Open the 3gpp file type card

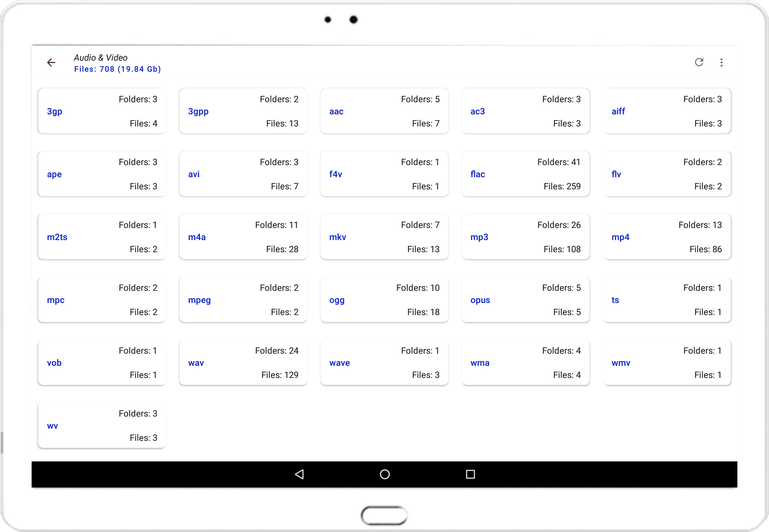[x=243, y=111]
